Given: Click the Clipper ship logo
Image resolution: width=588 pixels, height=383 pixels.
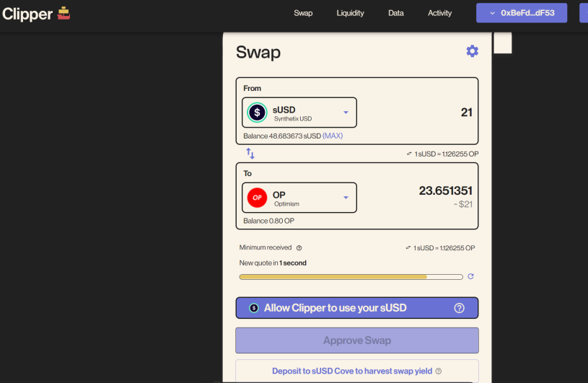Looking at the screenshot, I should coord(64,13).
